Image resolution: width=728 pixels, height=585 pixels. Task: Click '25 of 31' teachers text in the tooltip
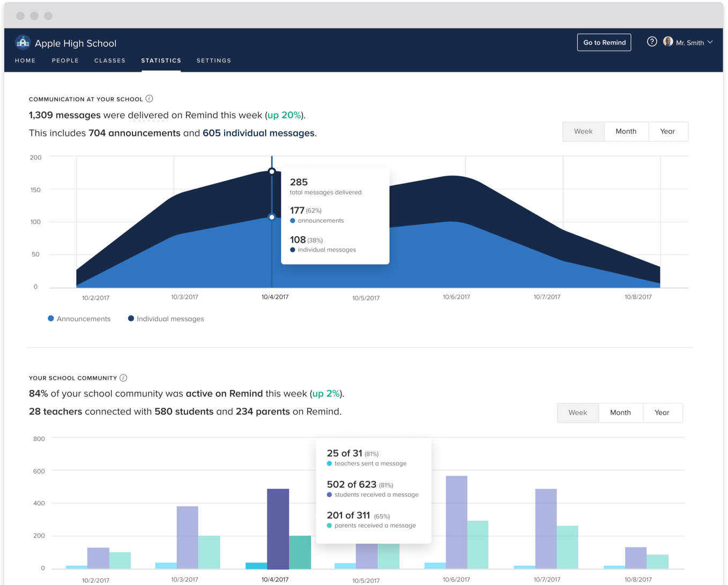pos(344,453)
